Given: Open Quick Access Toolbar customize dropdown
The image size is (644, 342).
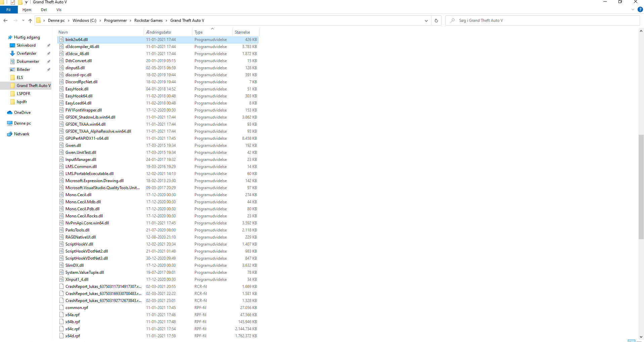Looking at the screenshot, I should click(26, 2).
